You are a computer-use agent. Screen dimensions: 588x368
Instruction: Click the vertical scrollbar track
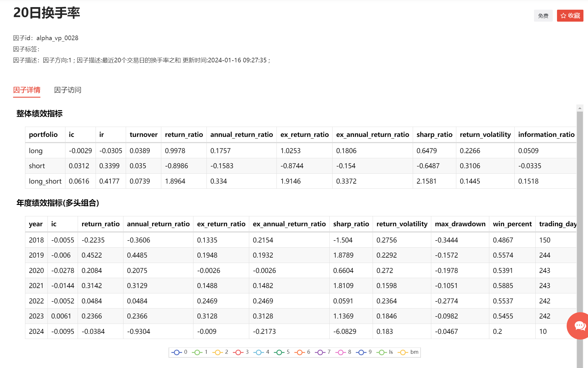(579, 228)
